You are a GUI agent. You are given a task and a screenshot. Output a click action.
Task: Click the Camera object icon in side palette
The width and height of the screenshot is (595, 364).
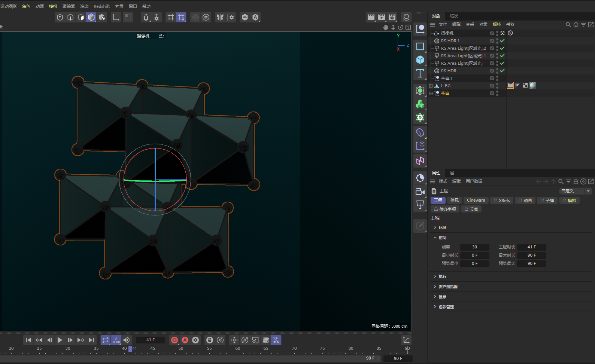[420, 192]
